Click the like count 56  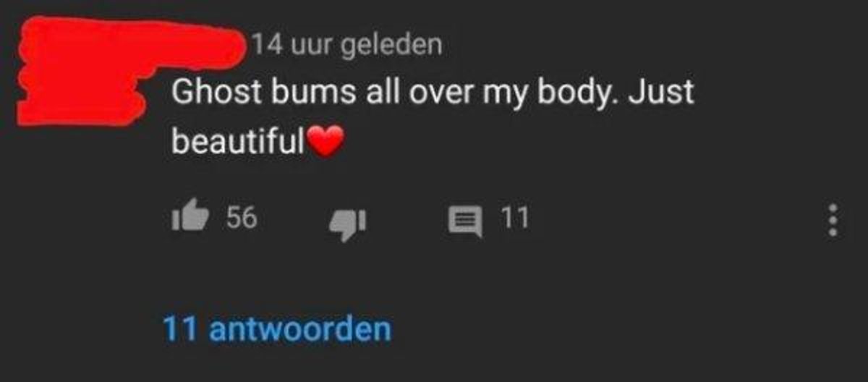pyautogui.click(x=242, y=217)
